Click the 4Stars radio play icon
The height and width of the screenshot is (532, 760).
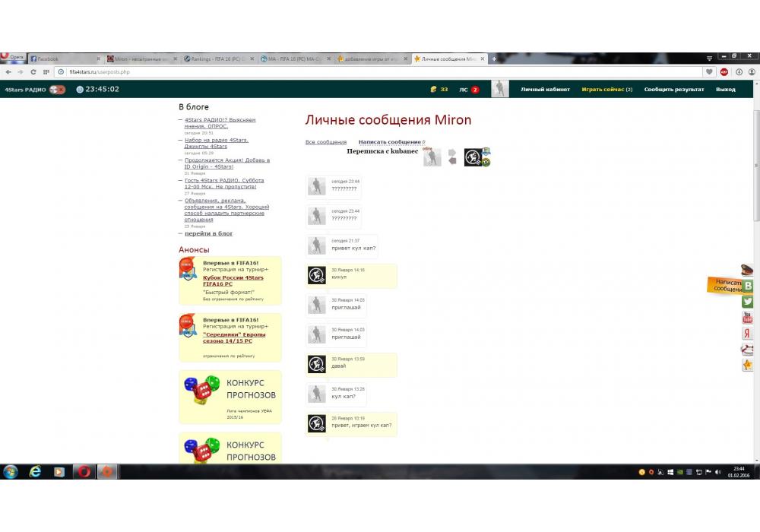57,90
